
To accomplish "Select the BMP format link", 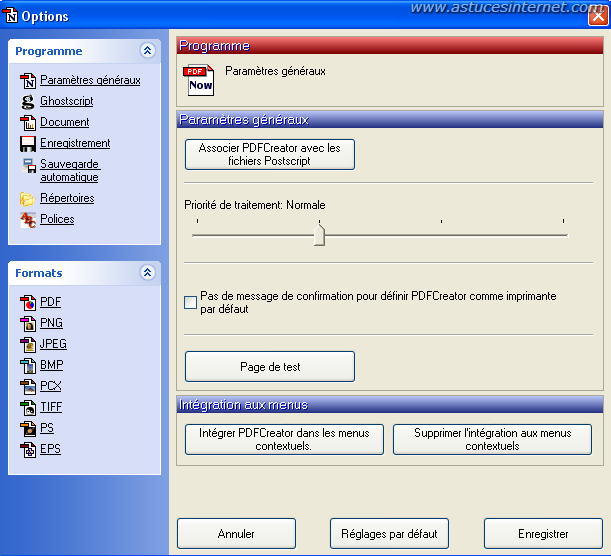I will pyautogui.click(x=51, y=365).
